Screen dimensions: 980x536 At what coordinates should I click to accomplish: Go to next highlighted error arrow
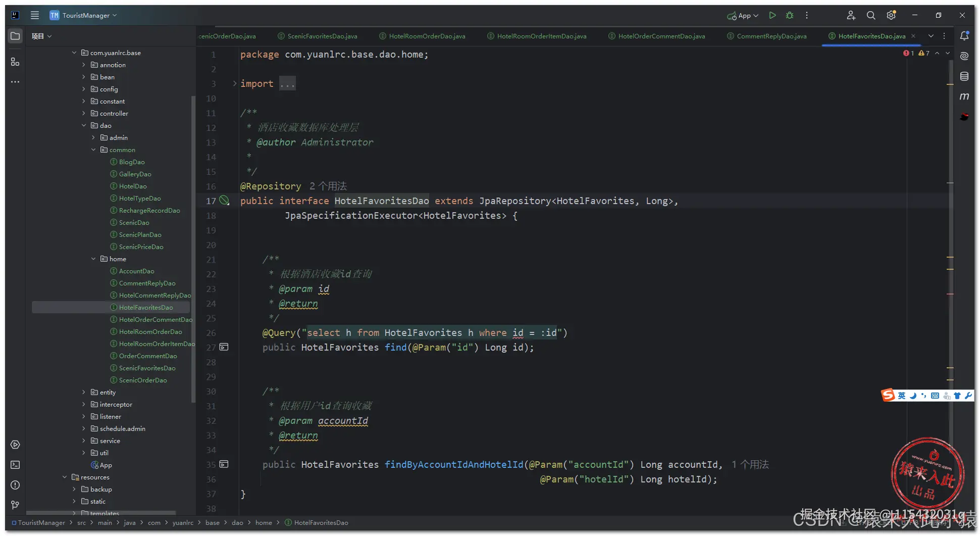pyautogui.click(x=948, y=53)
